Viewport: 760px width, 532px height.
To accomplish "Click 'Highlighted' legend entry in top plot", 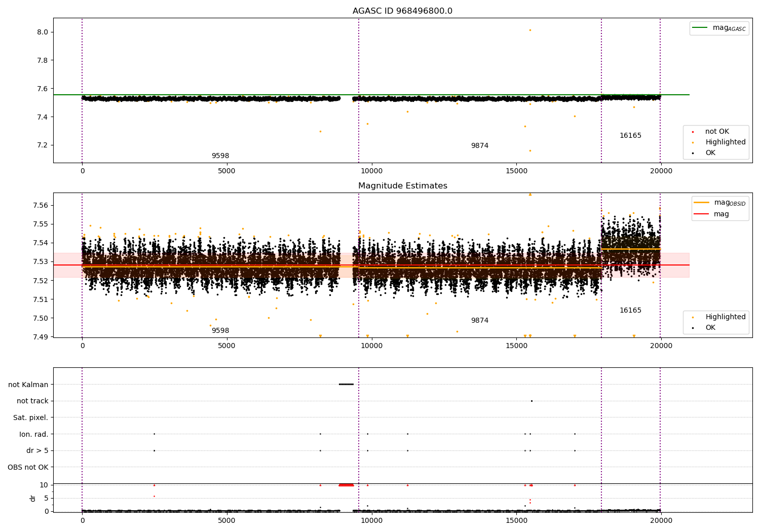I will click(718, 142).
